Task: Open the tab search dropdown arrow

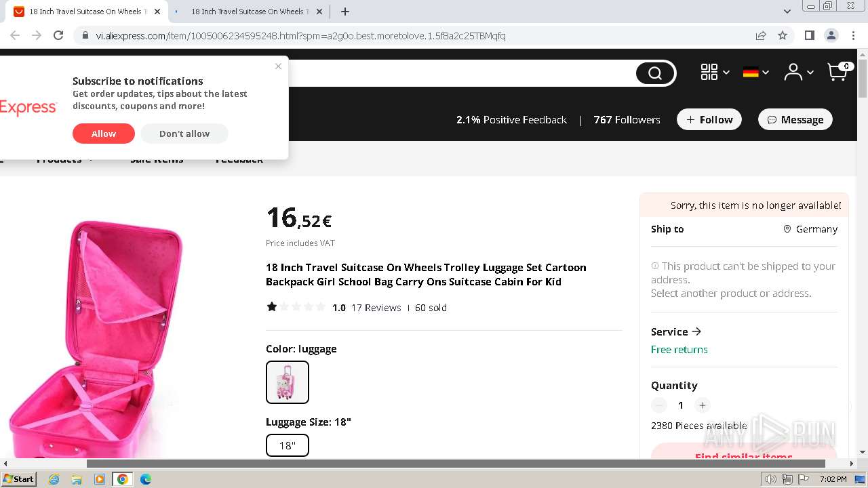Action: click(x=787, y=12)
